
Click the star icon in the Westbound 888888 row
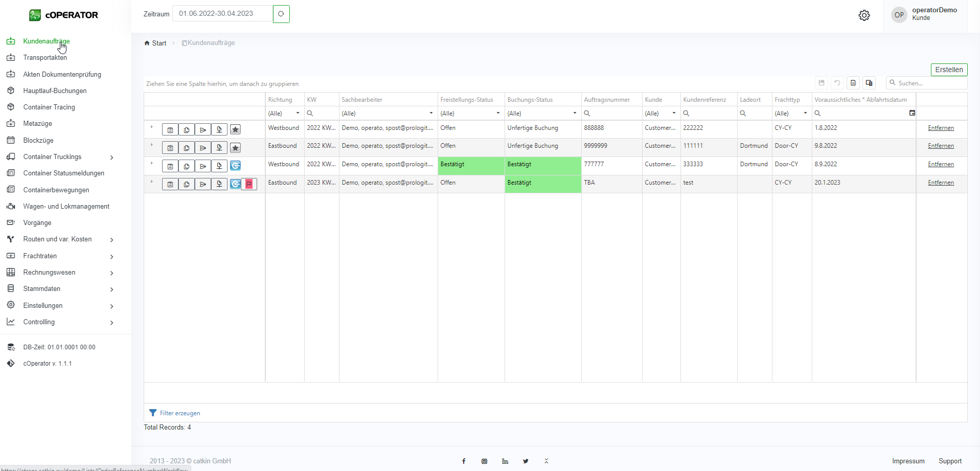click(235, 130)
